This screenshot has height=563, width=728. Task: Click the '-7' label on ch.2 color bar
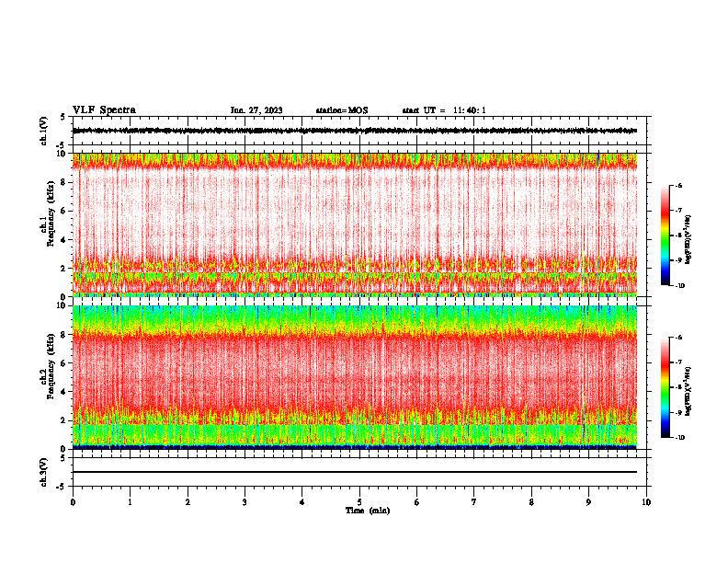click(678, 362)
